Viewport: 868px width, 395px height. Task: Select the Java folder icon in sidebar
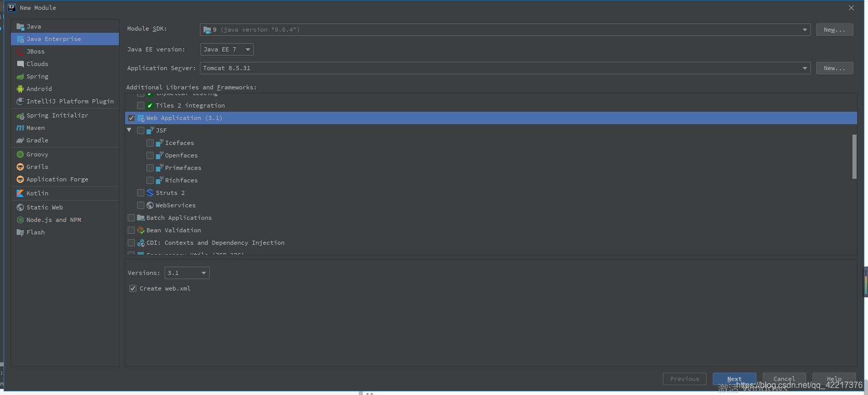pyautogui.click(x=20, y=27)
